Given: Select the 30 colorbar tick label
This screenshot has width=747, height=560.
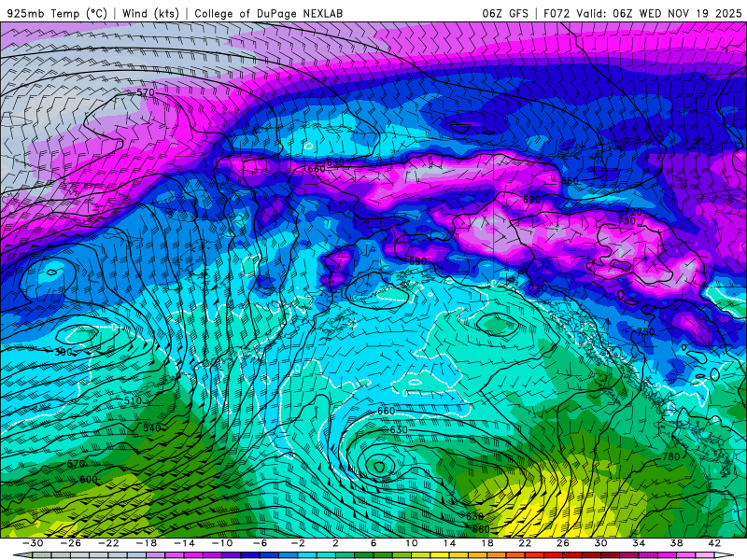Looking at the screenshot, I should pos(600,543).
